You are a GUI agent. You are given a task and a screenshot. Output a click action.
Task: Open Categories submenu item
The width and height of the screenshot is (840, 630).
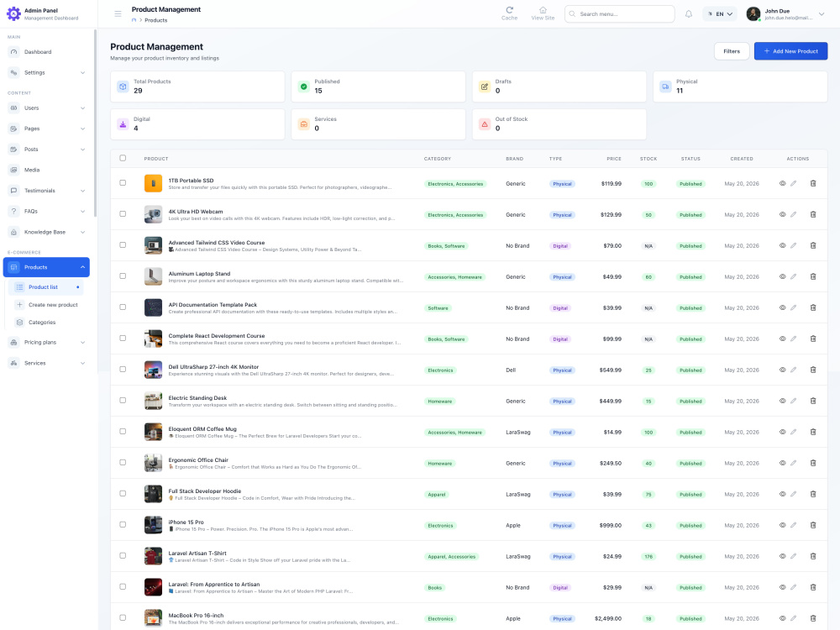pyautogui.click(x=47, y=323)
